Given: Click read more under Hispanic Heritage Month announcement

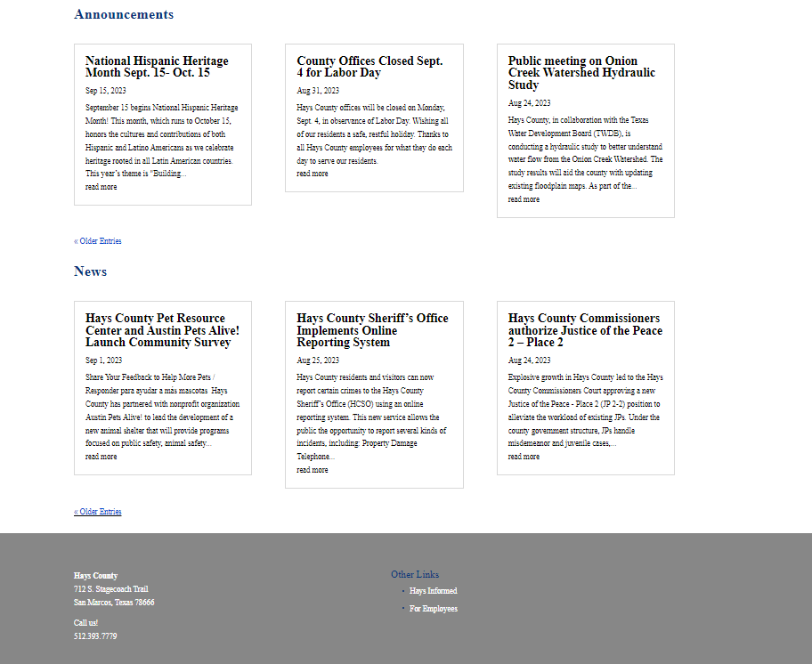Looking at the screenshot, I should (x=101, y=187).
